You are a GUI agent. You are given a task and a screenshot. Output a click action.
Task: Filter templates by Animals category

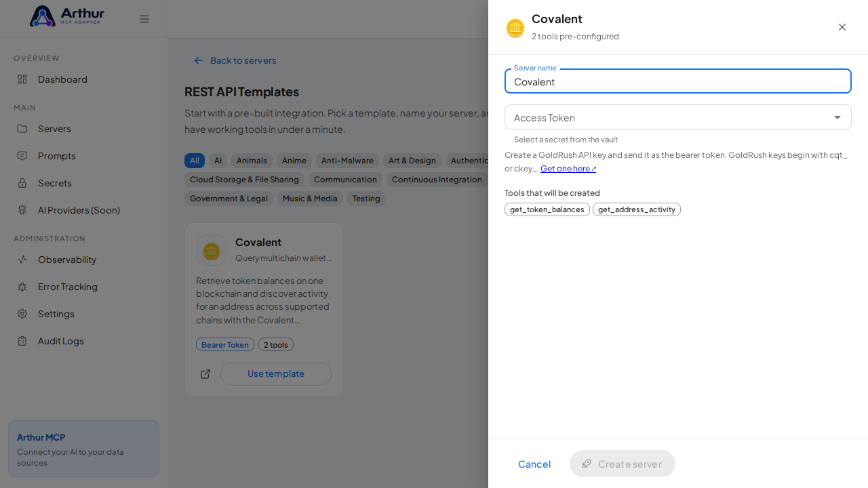252,161
